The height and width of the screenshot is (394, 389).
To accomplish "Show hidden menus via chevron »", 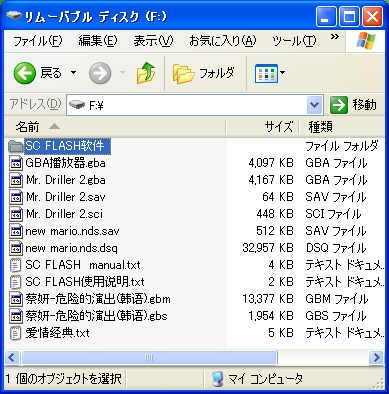I will click(x=335, y=37).
